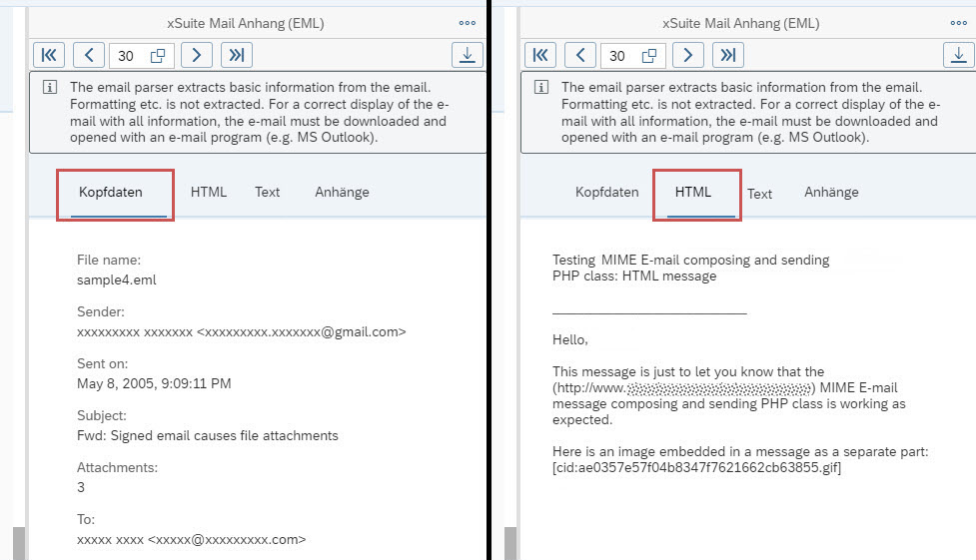
Task: Click attachments count 3
Action: [81, 487]
